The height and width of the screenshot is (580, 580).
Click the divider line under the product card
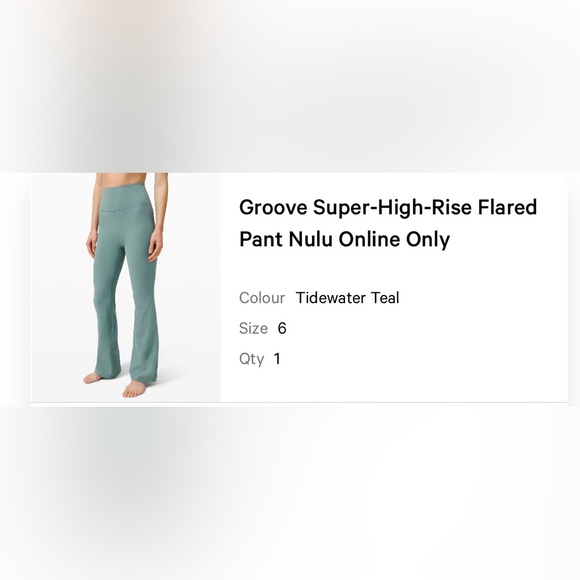point(299,402)
